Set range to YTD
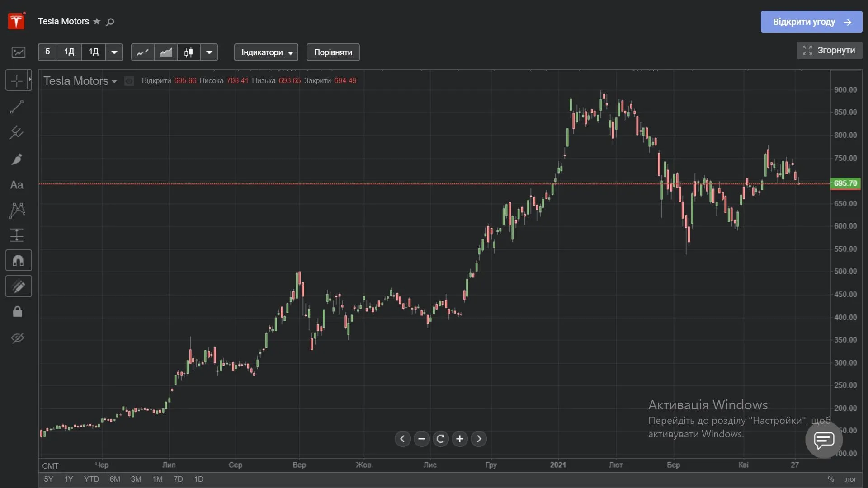The width and height of the screenshot is (868, 488). [91, 479]
